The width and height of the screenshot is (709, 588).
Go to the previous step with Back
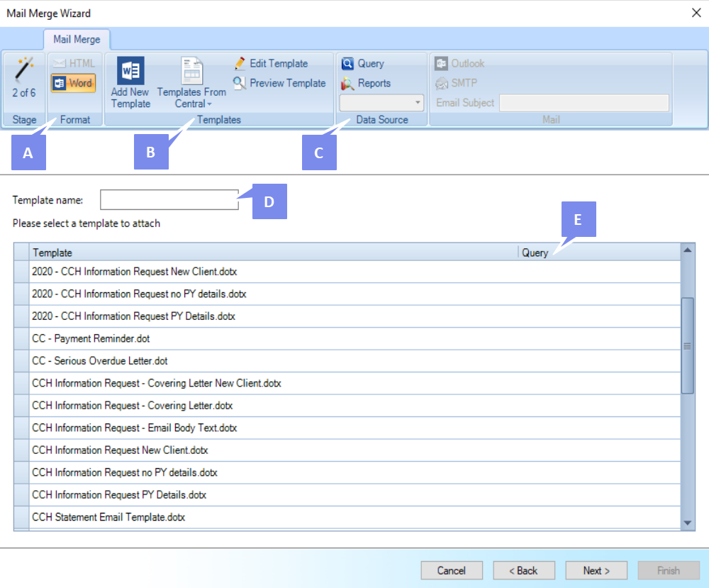point(524,570)
